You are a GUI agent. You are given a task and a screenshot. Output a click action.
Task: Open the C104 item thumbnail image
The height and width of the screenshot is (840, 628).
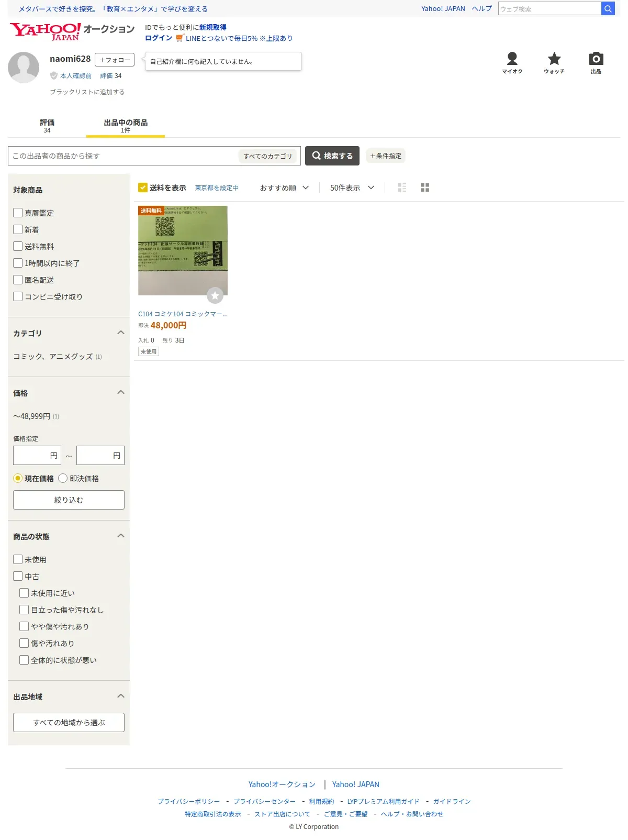pyautogui.click(x=183, y=251)
